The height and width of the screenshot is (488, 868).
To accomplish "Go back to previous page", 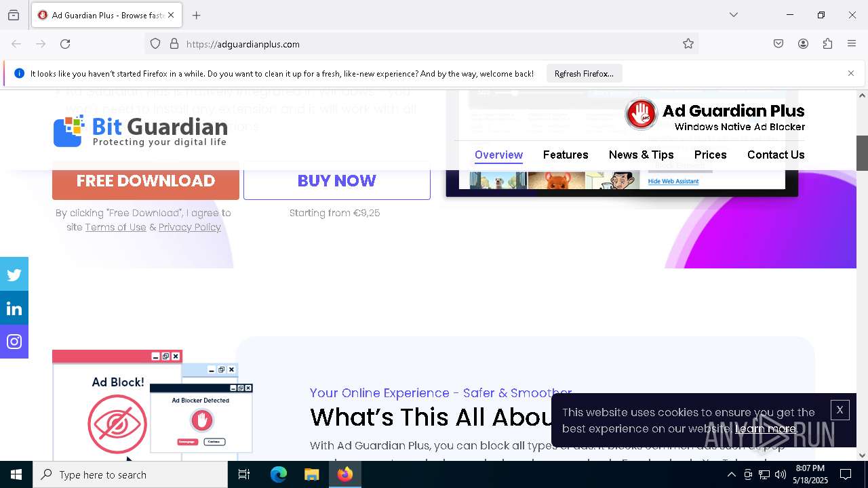I will 16,44.
